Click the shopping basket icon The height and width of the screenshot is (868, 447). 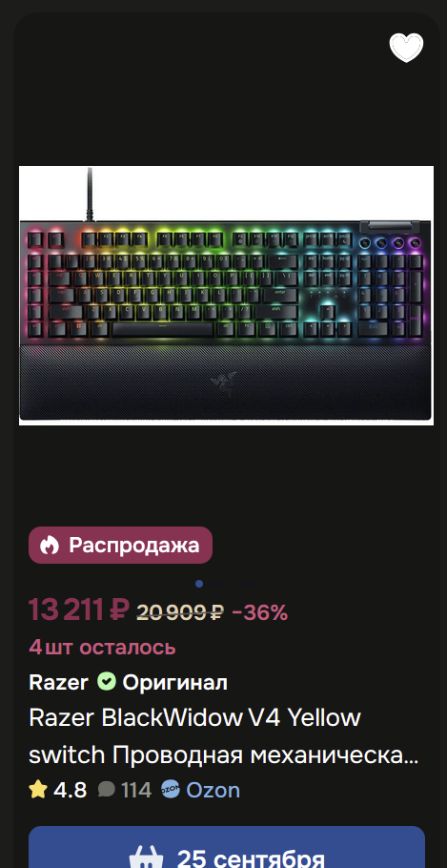(147, 857)
